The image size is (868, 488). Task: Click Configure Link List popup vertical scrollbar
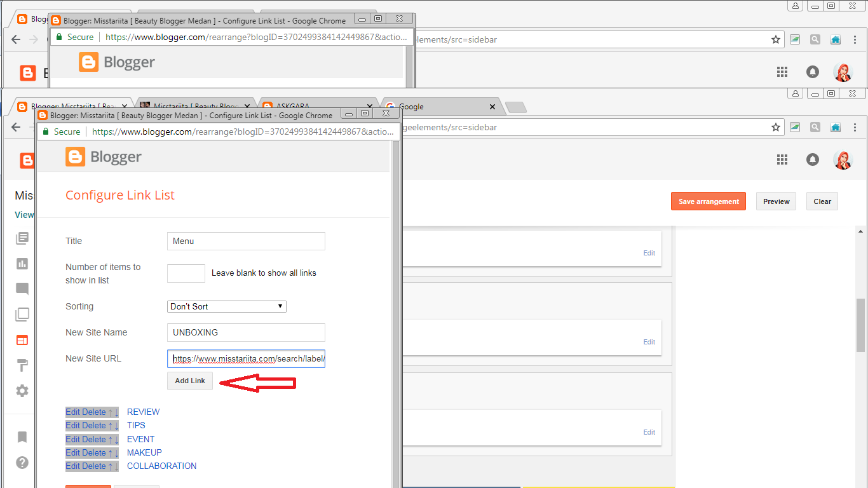tap(396, 315)
